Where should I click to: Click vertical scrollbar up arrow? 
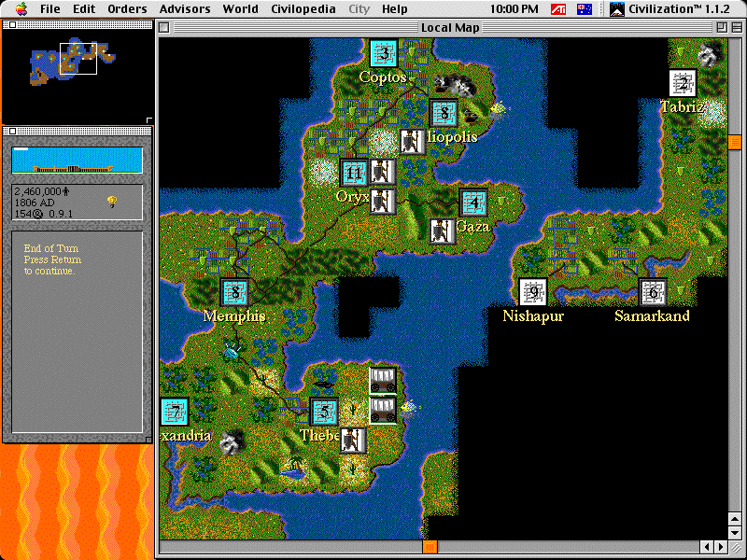point(735,519)
